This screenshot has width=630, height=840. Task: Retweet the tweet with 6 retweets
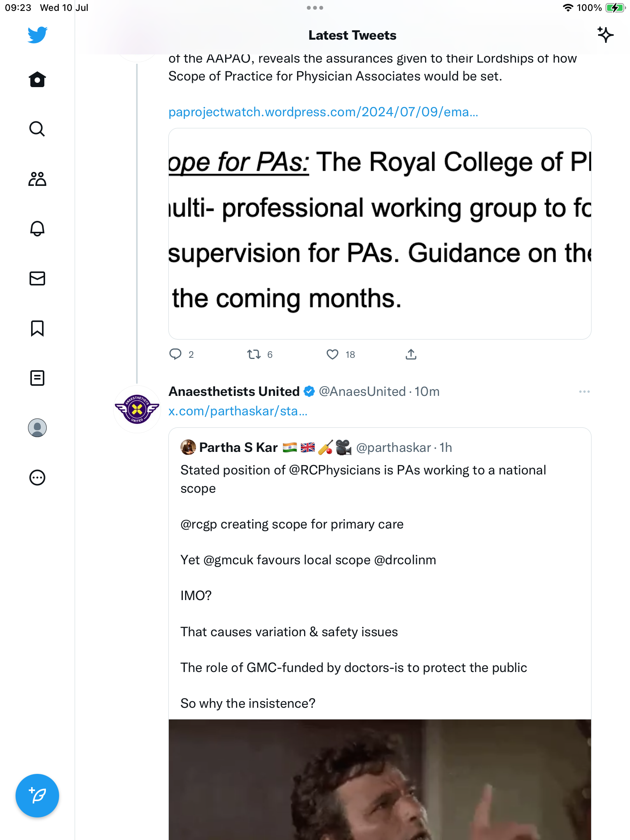click(x=254, y=354)
